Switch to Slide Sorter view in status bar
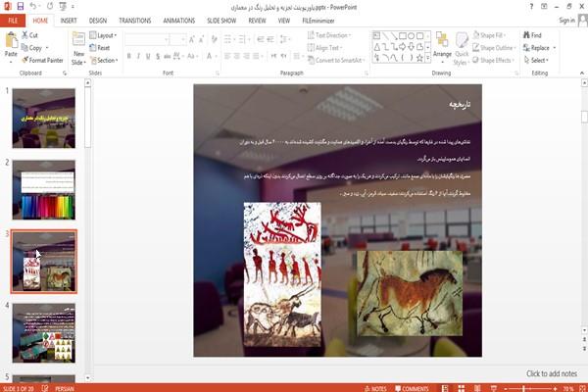 pyautogui.click(x=462, y=388)
